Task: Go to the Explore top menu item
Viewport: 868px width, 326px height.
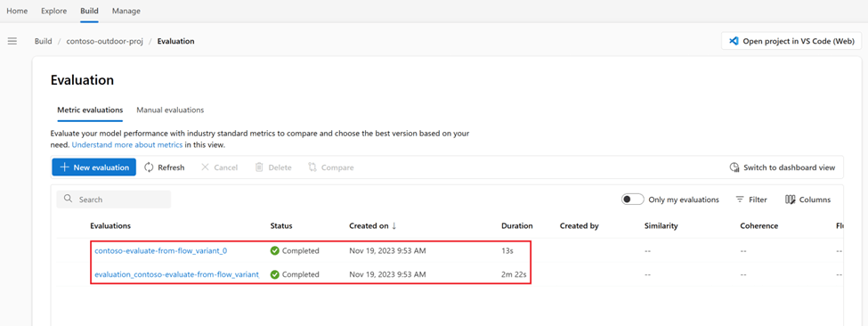Action: click(x=54, y=11)
